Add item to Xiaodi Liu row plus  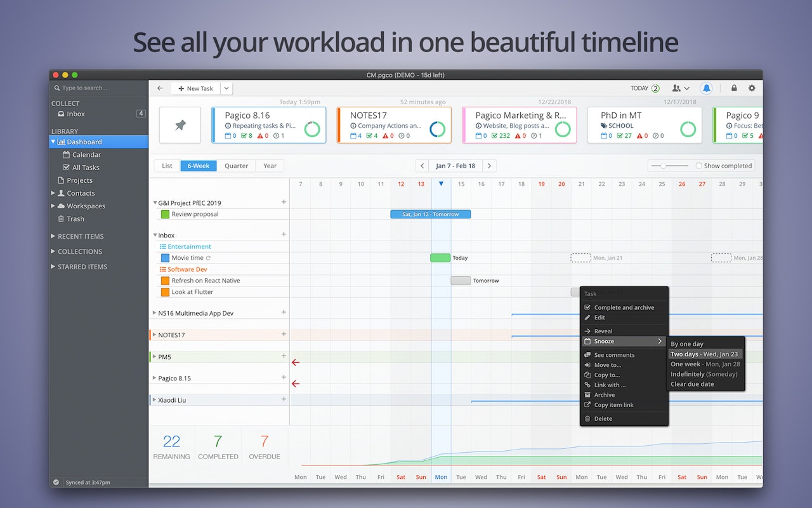coord(284,399)
